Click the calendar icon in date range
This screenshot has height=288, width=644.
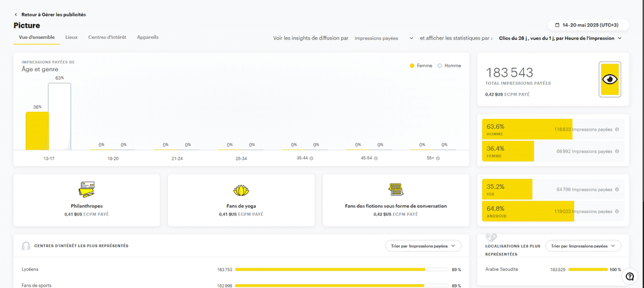tap(557, 25)
